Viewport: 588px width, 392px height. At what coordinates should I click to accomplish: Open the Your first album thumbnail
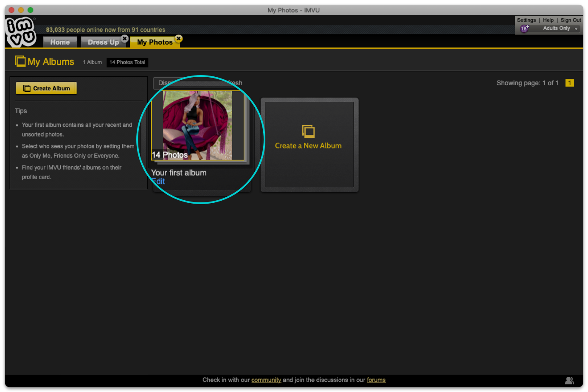pyautogui.click(x=198, y=126)
